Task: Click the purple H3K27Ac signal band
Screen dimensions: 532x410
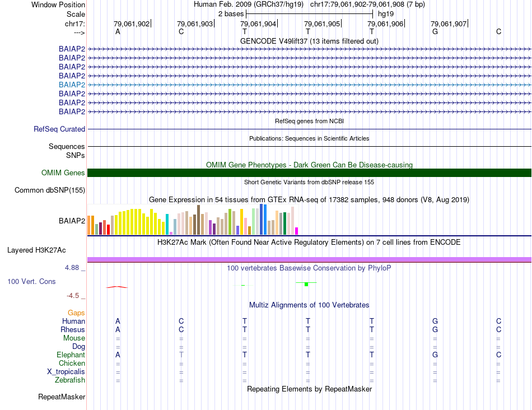Action: (309, 260)
